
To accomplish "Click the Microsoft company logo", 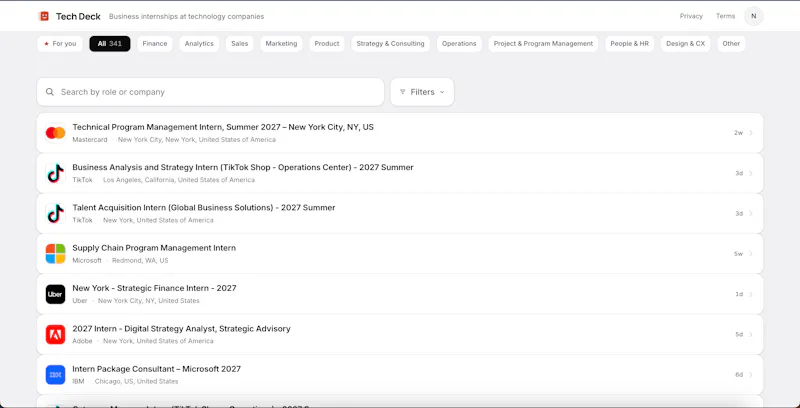I will tap(55, 254).
